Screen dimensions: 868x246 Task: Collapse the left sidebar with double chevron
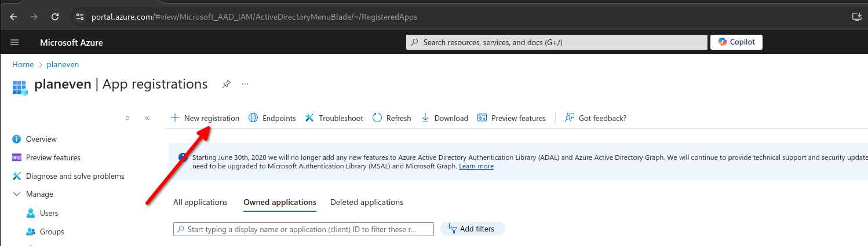[x=147, y=118]
